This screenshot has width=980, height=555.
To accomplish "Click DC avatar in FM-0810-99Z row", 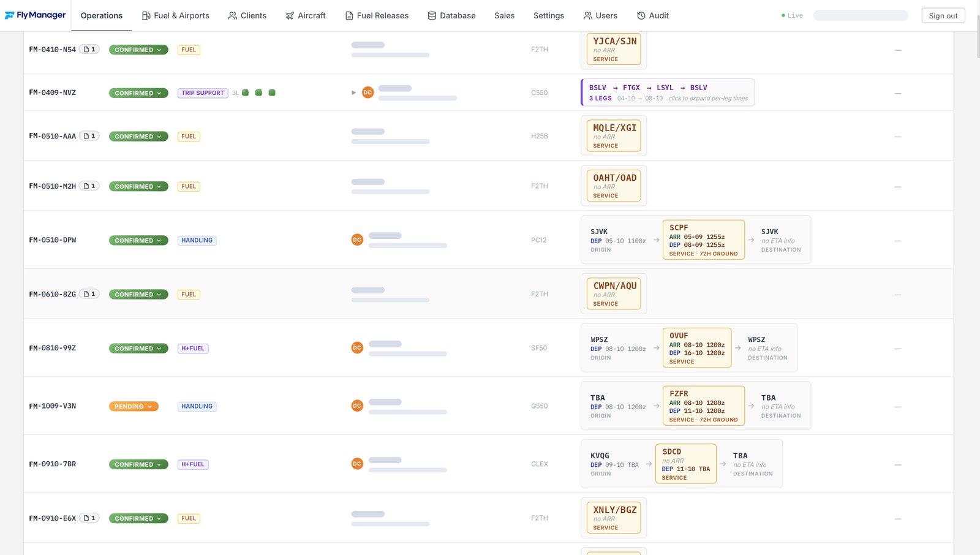I will pos(357,348).
